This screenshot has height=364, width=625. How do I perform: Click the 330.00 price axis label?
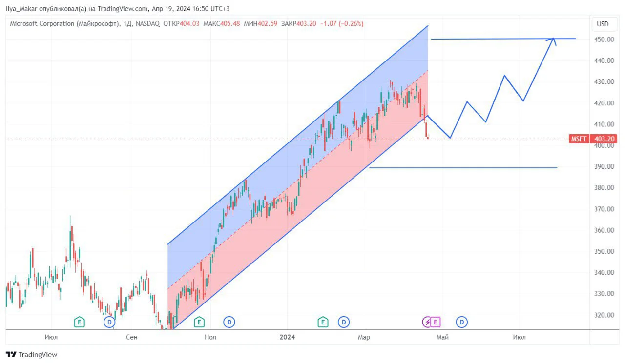[604, 294]
